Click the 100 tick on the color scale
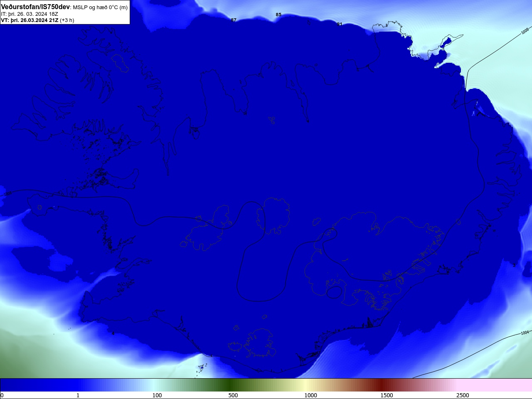Screen dimensions: 532x399 coord(157,395)
